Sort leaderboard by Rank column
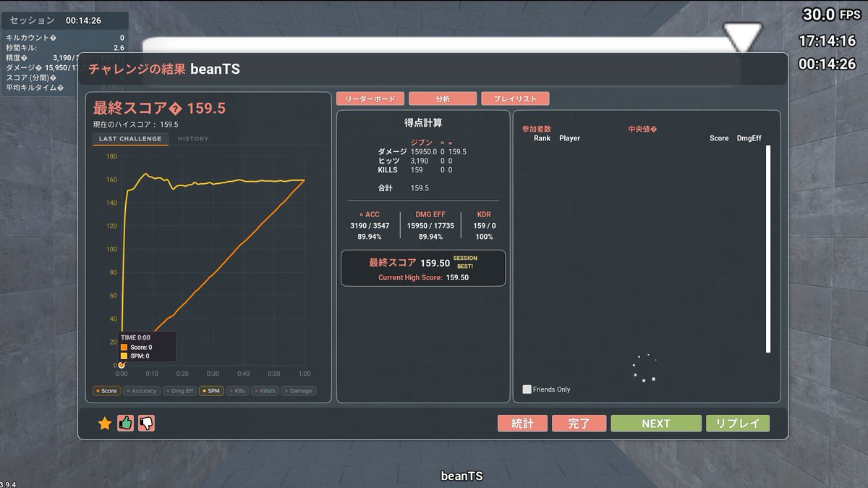The image size is (868, 488). click(x=542, y=138)
